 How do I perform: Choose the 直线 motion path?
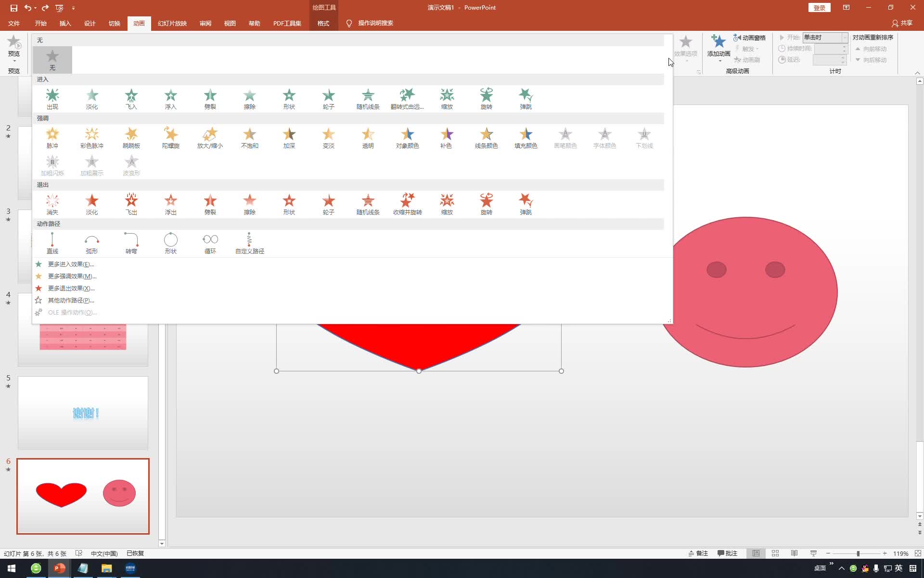pyautogui.click(x=52, y=243)
